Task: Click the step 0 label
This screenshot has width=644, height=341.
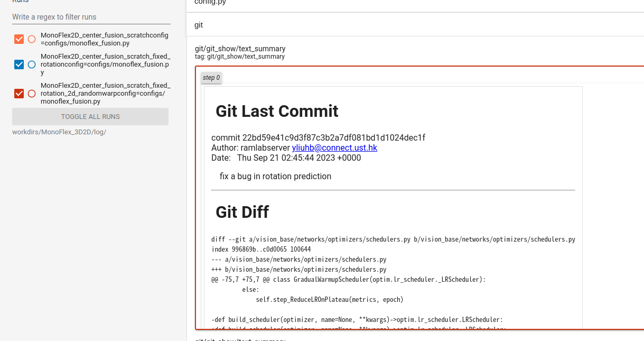Action: coord(211,78)
